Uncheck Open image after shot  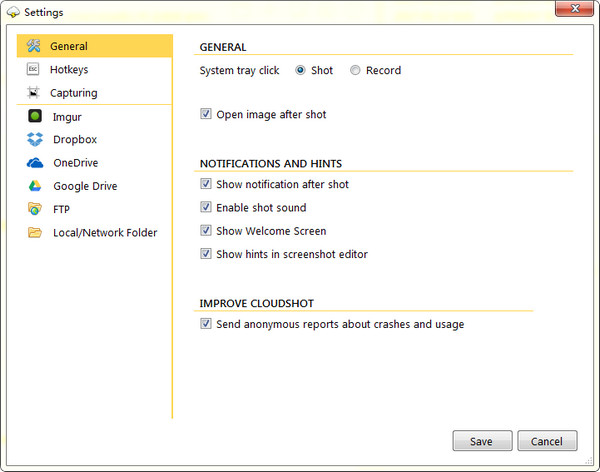206,115
